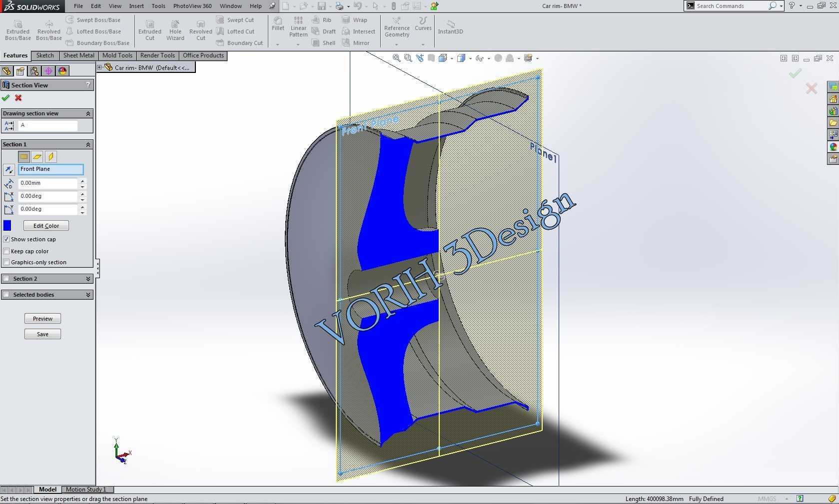Click the Reverse Section Direction arrow button
Viewport: 839px width, 504px height.
(8, 170)
